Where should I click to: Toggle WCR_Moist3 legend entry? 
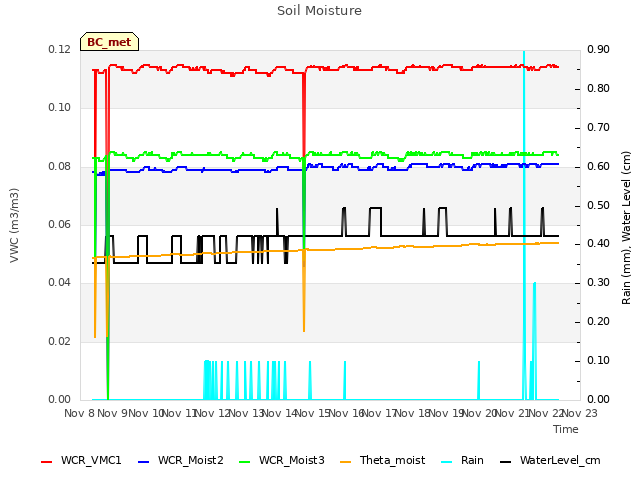(x=282, y=460)
